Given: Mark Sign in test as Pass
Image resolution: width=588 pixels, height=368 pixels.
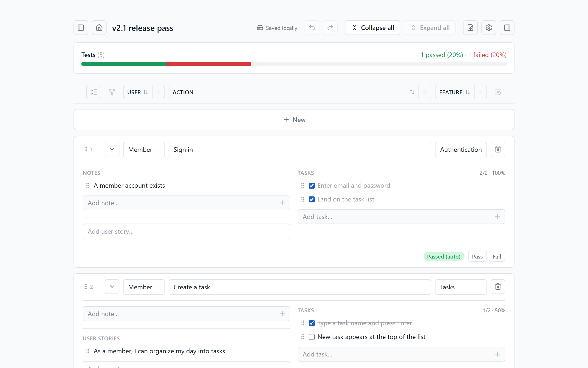Looking at the screenshot, I should point(477,256).
